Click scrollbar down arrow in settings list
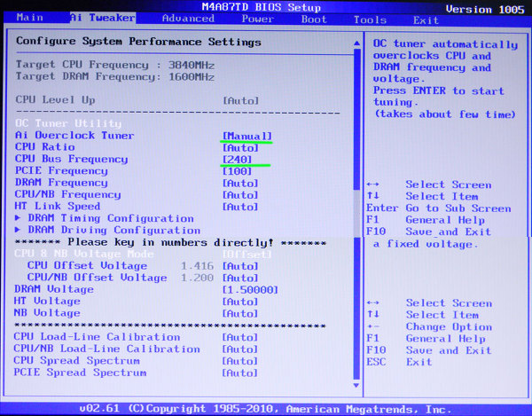The image size is (532, 416). [x=356, y=385]
